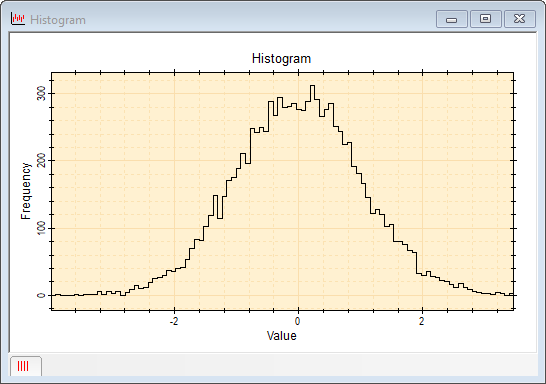The height and width of the screenshot is (384, 546).
Task: Click the left tail of the histogram curve
Action: tap(87, 294)
